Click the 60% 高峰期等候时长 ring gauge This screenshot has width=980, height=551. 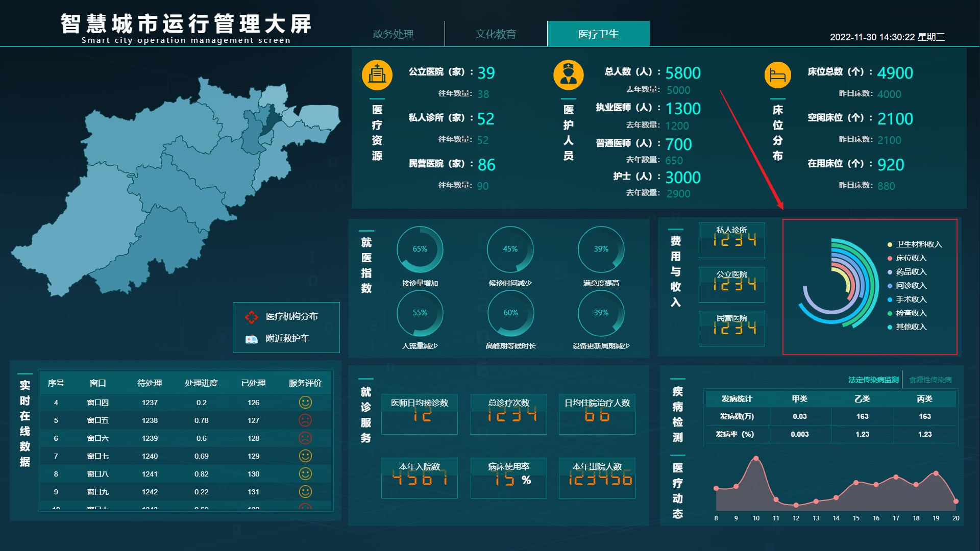(510, 313)
